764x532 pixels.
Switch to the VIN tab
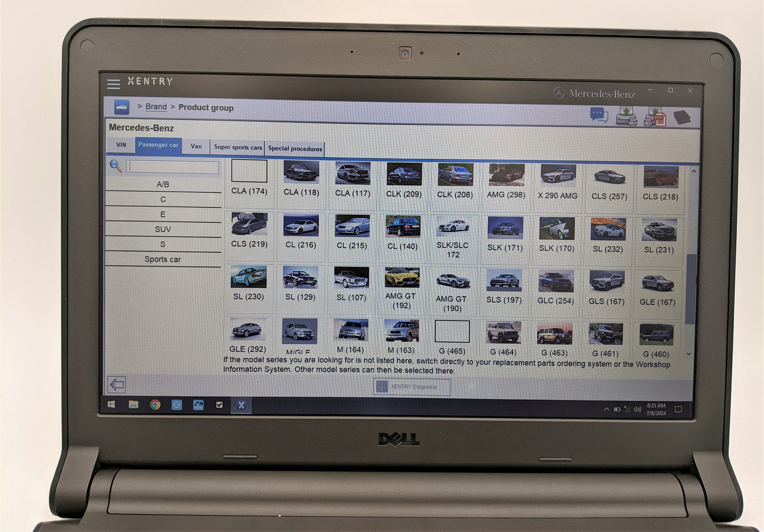[121, 145]
